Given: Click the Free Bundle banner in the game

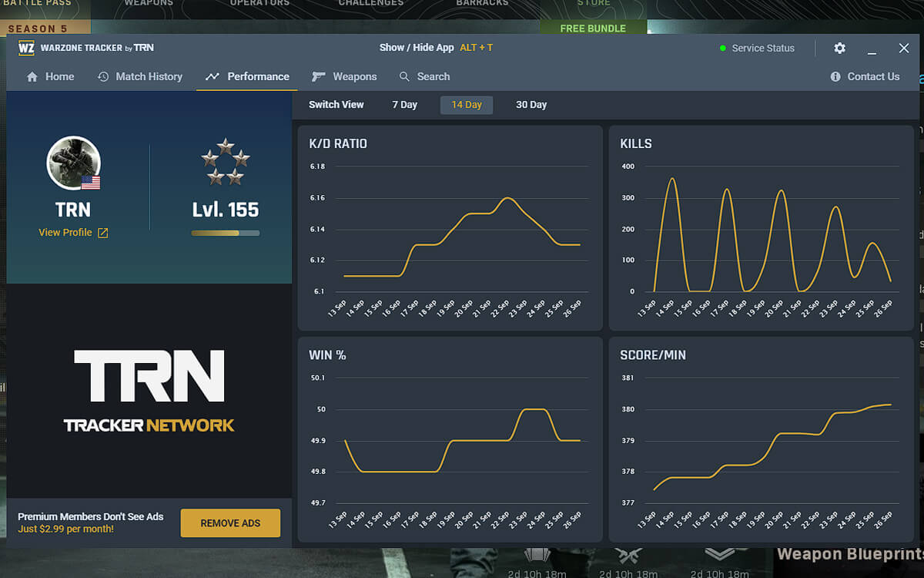Looking at the screenshot, I should click(x=593, y=29).
